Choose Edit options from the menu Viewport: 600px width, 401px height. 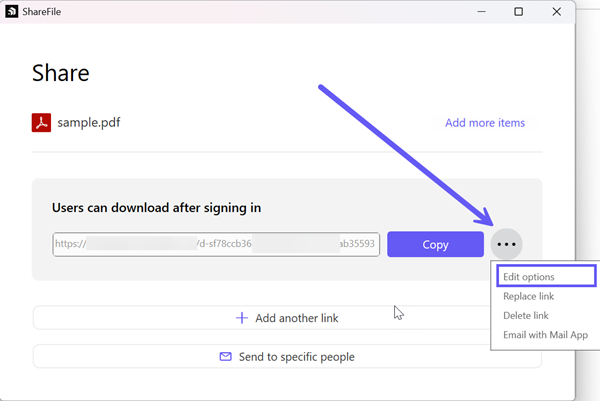pos(546,276)
